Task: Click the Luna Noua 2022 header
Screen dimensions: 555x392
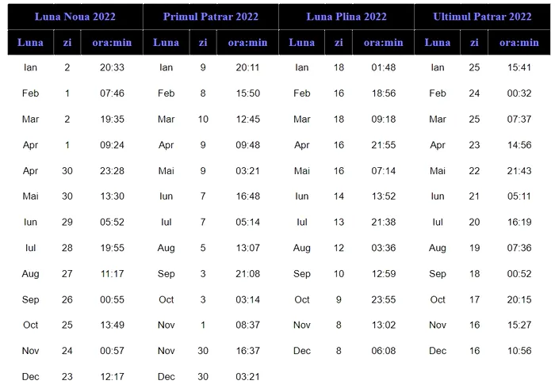Action: [x=75, y=17]
